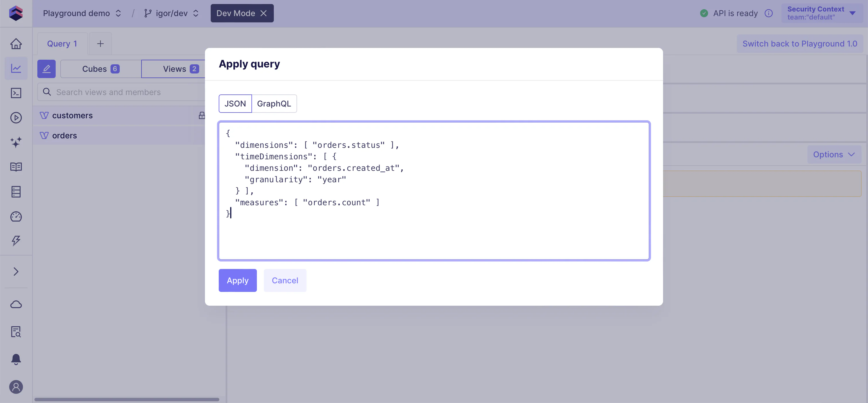Click the speedometer gauge icon
The width and height of the screenshot is (868, 403).
[16, 216]
